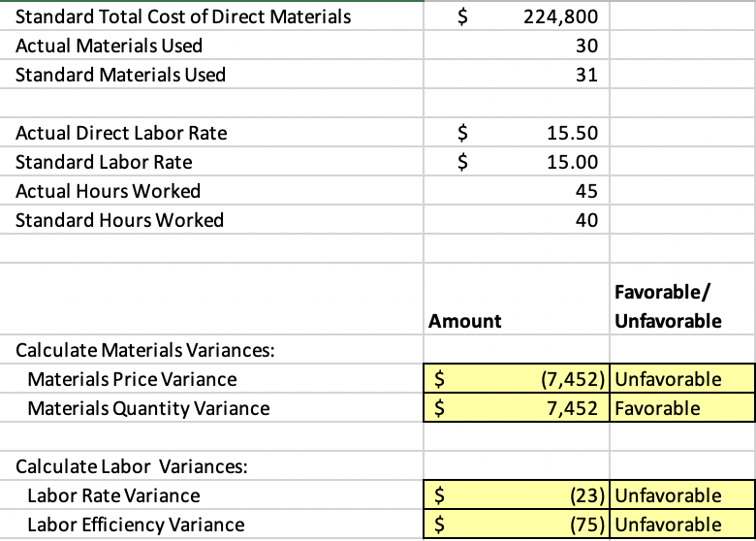This screenshot has width=756, height=541.
Task: Select the 'Labor Efficiency Variance' label
Action: click(136, 525)
